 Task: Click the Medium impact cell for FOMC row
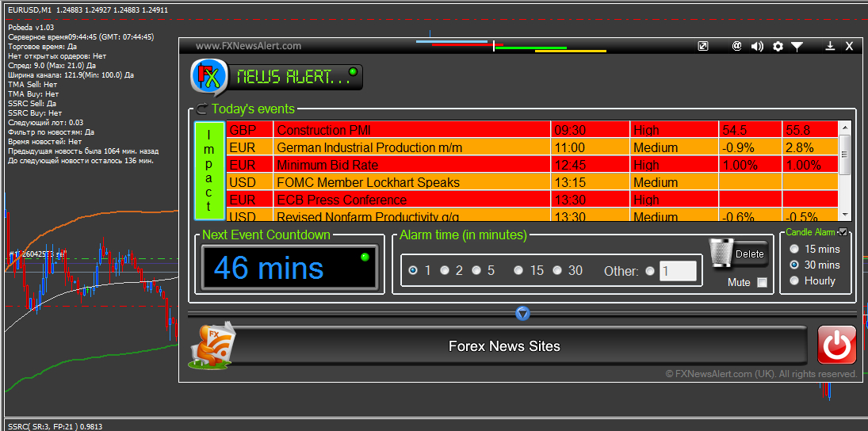tap(674, 182)
